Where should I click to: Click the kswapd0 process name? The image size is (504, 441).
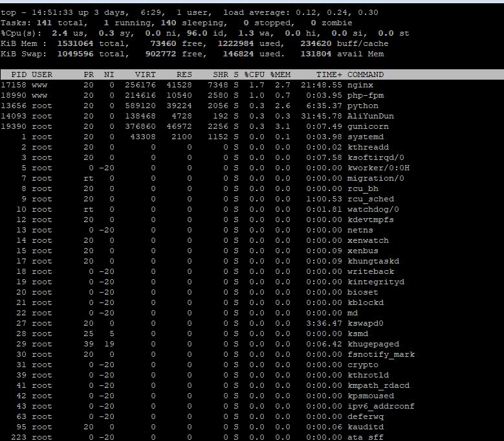click(x=365, y=323)
